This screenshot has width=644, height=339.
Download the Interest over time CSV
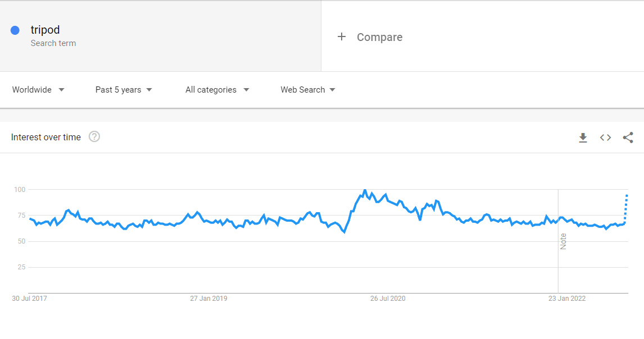pos(583,138)
